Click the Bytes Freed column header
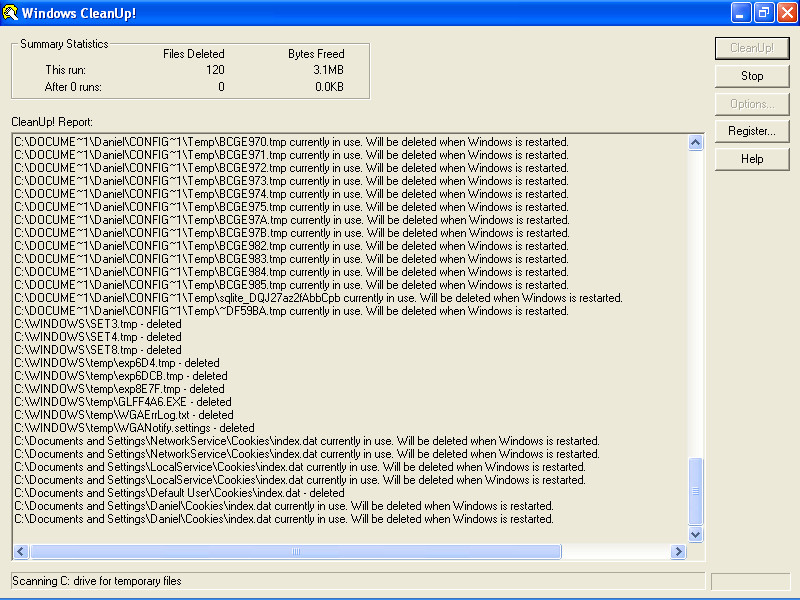The image size is (800, 600). coord(316,54)
